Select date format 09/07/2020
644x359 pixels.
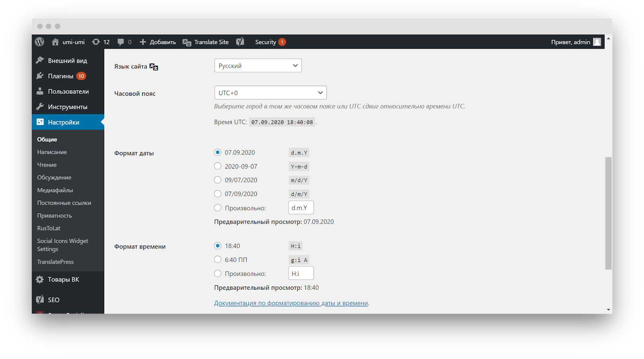point(218,180)
